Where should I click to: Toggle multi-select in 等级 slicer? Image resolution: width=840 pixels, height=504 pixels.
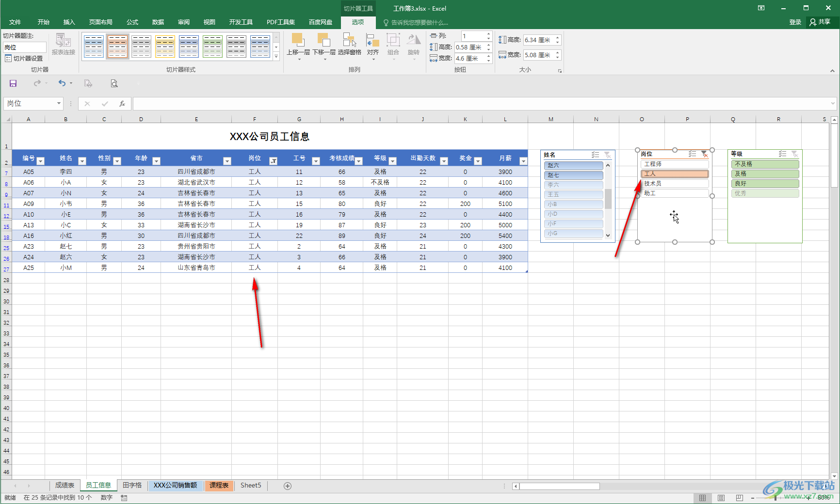tap(782, 154)
